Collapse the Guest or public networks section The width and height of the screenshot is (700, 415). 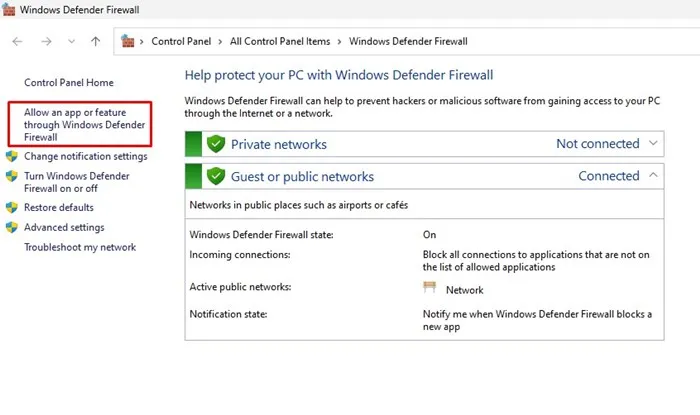[x=654, y=176]
